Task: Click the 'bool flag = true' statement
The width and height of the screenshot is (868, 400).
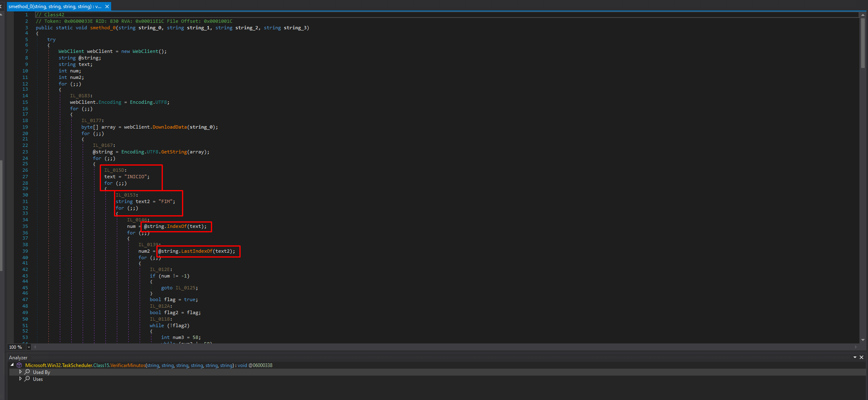Action: 174,299
